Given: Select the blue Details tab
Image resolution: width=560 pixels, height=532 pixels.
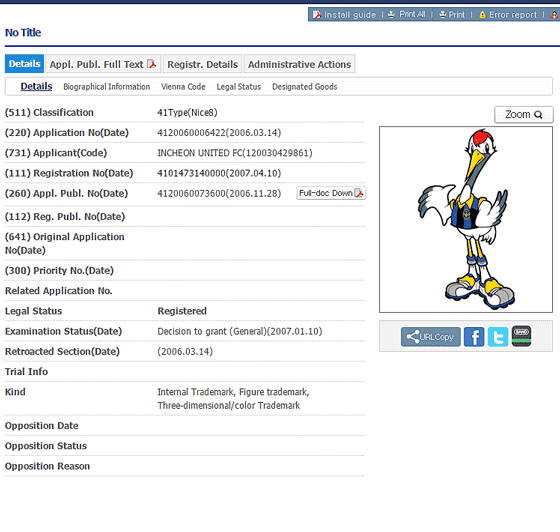Looking at the screenshot, I should click(x=24, y=64).
